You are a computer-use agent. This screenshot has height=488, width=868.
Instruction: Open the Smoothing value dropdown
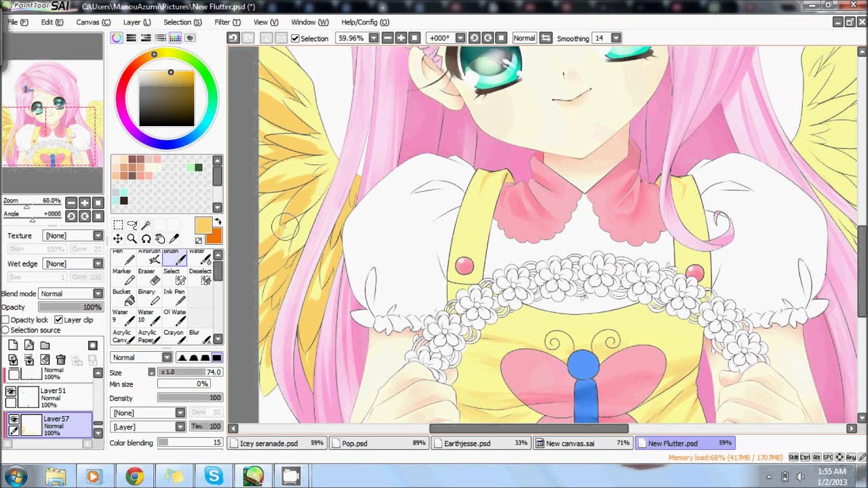click(x=616, y=38)
